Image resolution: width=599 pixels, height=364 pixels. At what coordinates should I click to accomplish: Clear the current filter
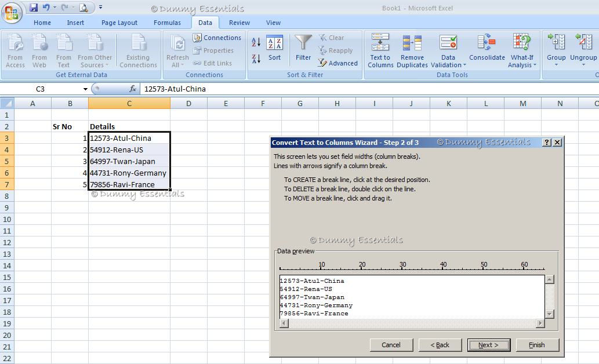(332, 38)
